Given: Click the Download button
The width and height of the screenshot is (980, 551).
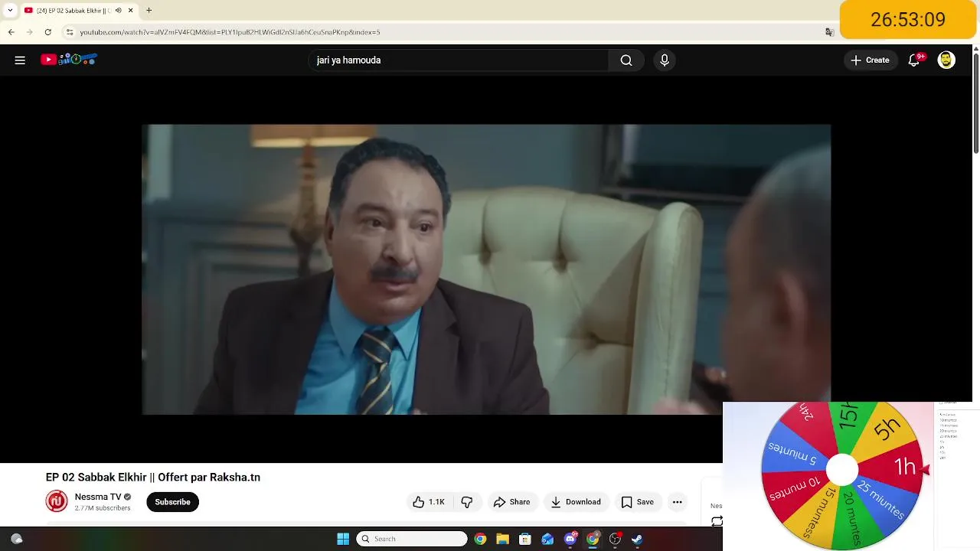Looking at the screenshot, I should (576, 502).
